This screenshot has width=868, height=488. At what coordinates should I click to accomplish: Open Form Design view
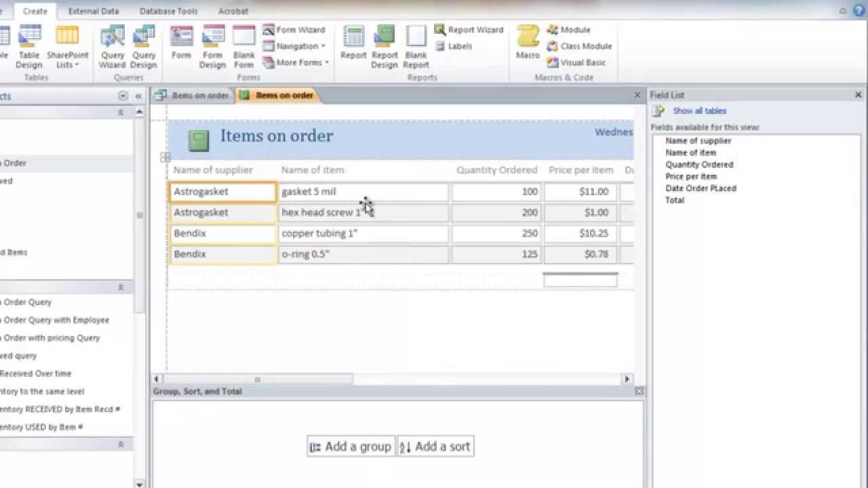point(212,47)
